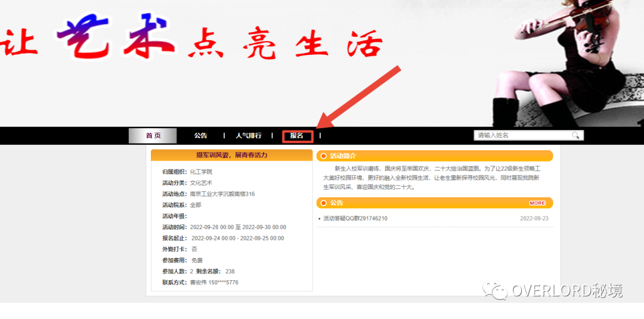Go to the 人气排行 ranking page

coord(248,136)
